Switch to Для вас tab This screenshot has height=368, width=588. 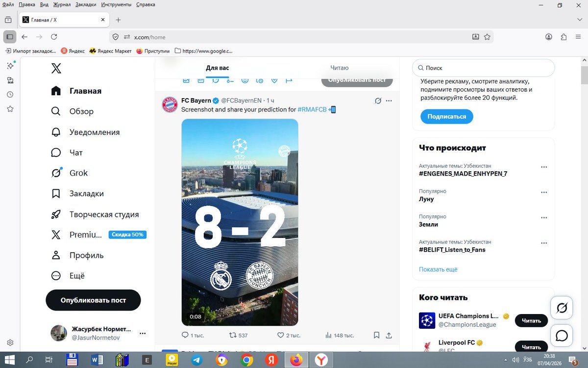tap(217, 68)
